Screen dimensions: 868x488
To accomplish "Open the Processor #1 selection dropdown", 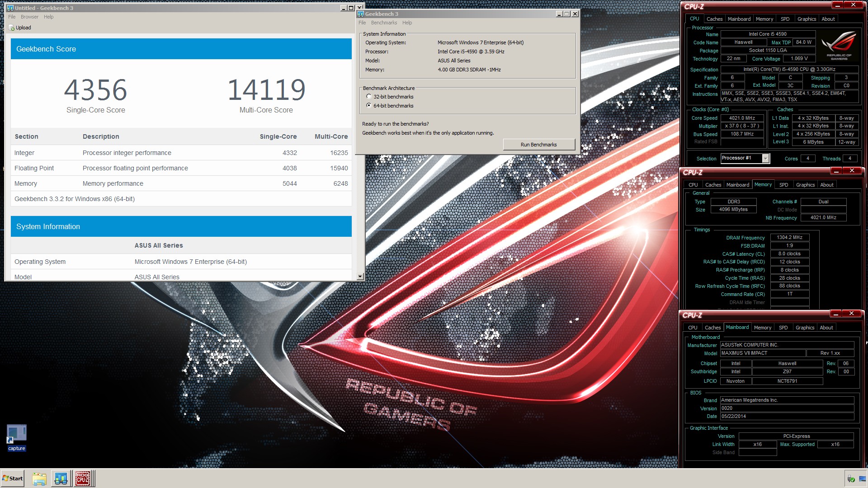I will [765, 158].
